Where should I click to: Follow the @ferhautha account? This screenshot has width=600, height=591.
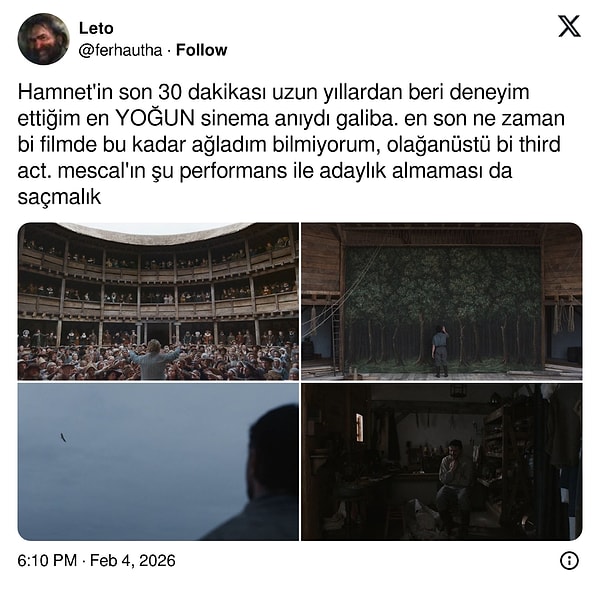pyautogui.click(x=201, y=50)
